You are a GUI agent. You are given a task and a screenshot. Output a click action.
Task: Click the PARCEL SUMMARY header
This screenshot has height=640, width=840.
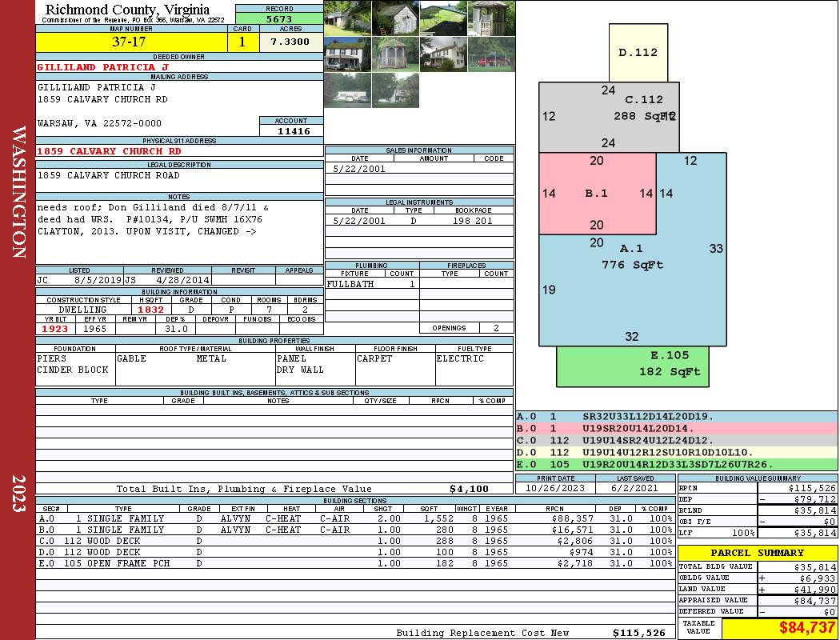pos(757,553)
